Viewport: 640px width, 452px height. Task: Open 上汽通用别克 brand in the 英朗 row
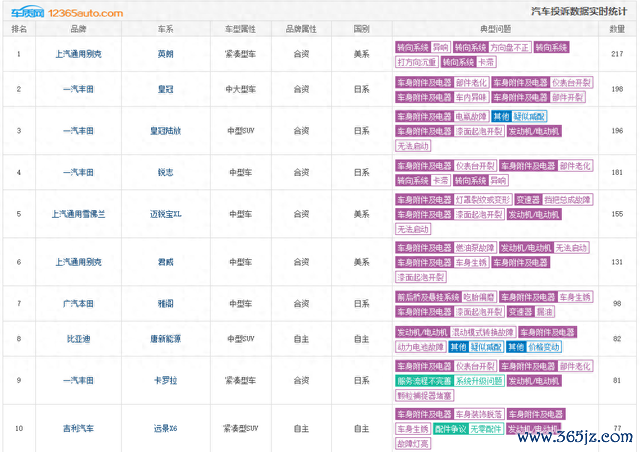click(78, 54)
